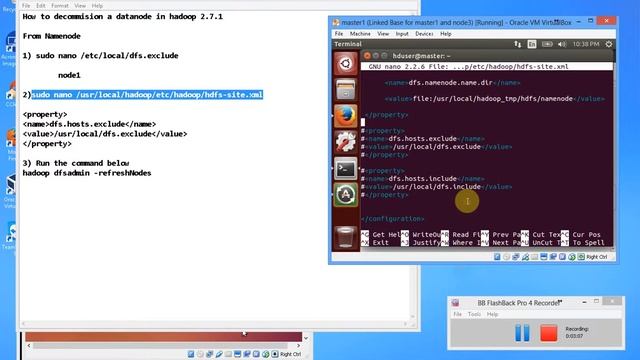This screenshot has width=640, height=360.
Task: Click left scroll arrow in background VM window
Action: point(29,346)
